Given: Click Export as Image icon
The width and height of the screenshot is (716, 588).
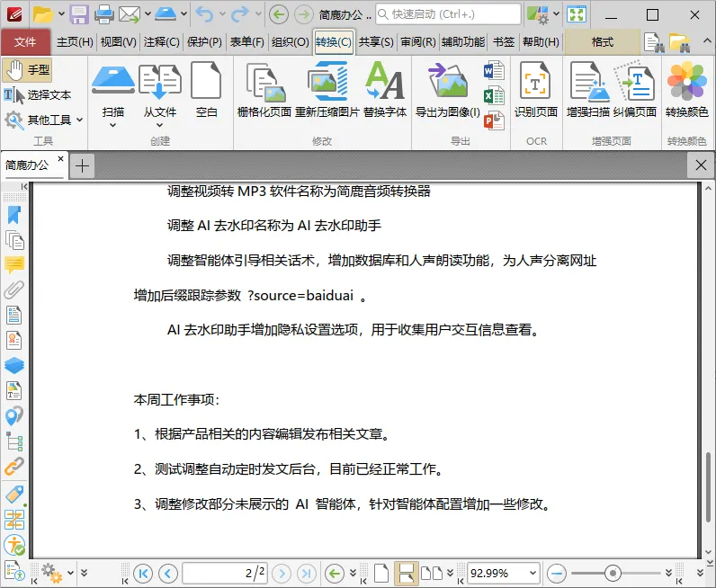Looking at the screenshot, I should 448,90.
